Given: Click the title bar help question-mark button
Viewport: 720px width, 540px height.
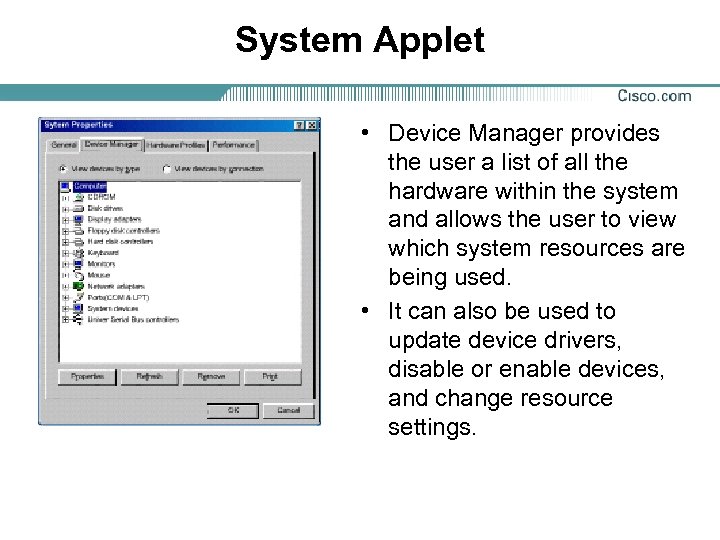Looking at the screenshot, I should click(299, 125).
